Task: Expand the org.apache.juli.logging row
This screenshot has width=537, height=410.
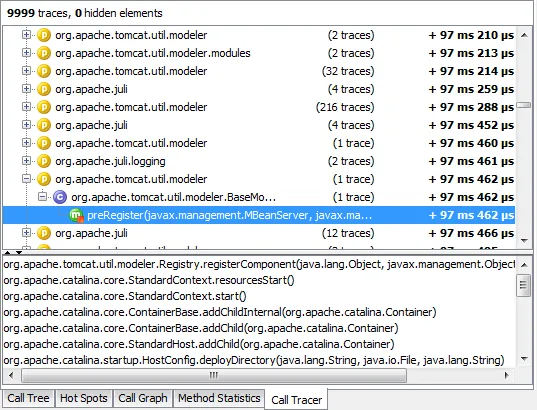Action: click(26, 161)
